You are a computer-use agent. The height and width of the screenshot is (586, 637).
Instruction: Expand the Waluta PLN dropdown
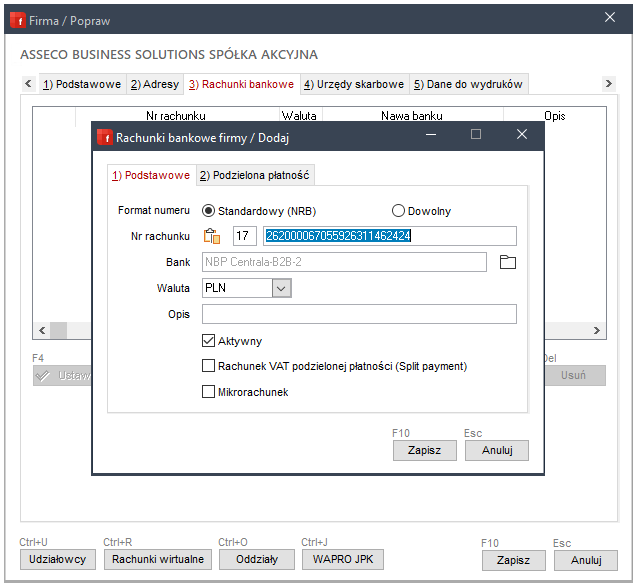pos(281,288)
